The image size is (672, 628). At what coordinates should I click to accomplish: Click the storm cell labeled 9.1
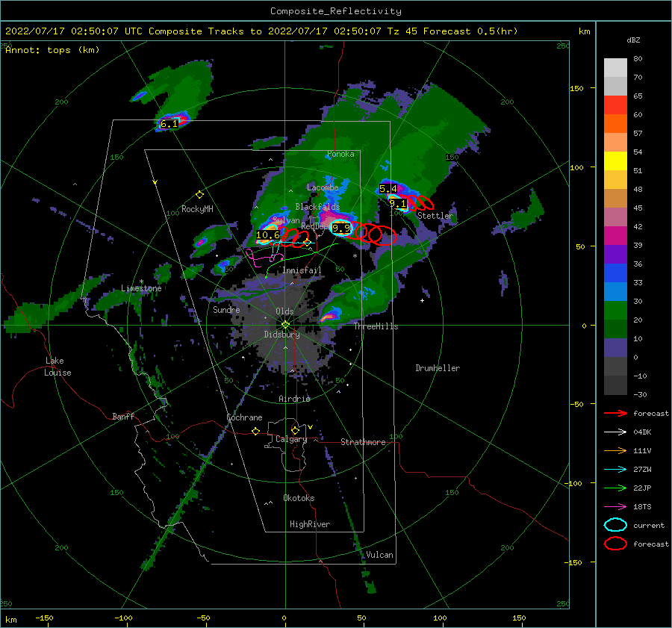[x=398, y=204]
